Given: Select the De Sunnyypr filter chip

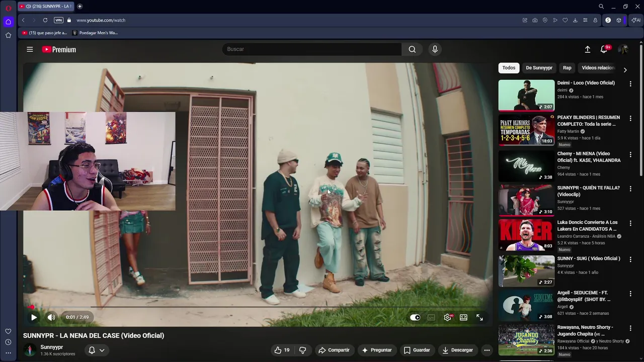Looking at the screenshot, I should tap(539, 68).
